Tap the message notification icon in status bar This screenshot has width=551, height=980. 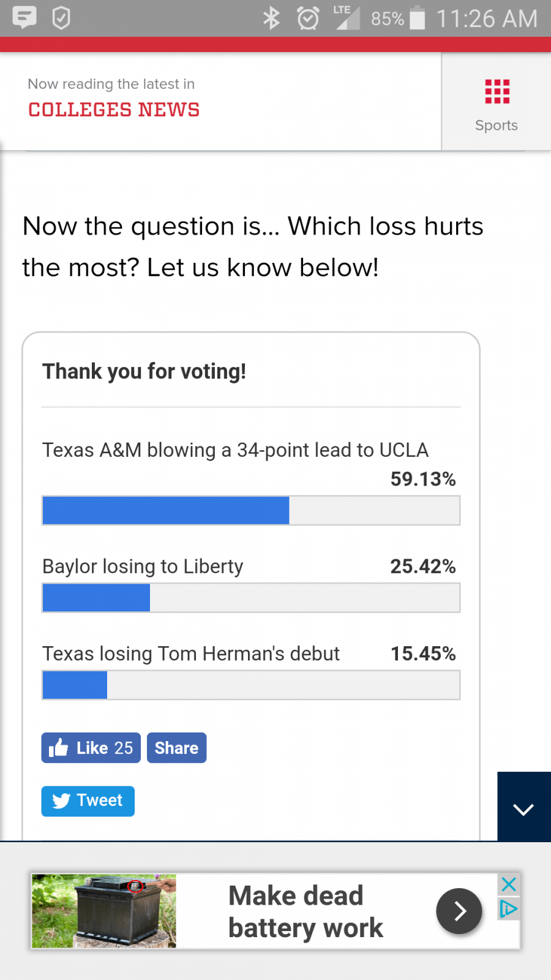click(24, 18)
